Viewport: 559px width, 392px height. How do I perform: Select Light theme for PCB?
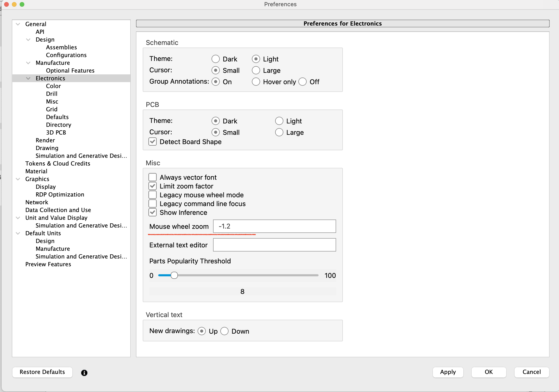tap(279, 121)
